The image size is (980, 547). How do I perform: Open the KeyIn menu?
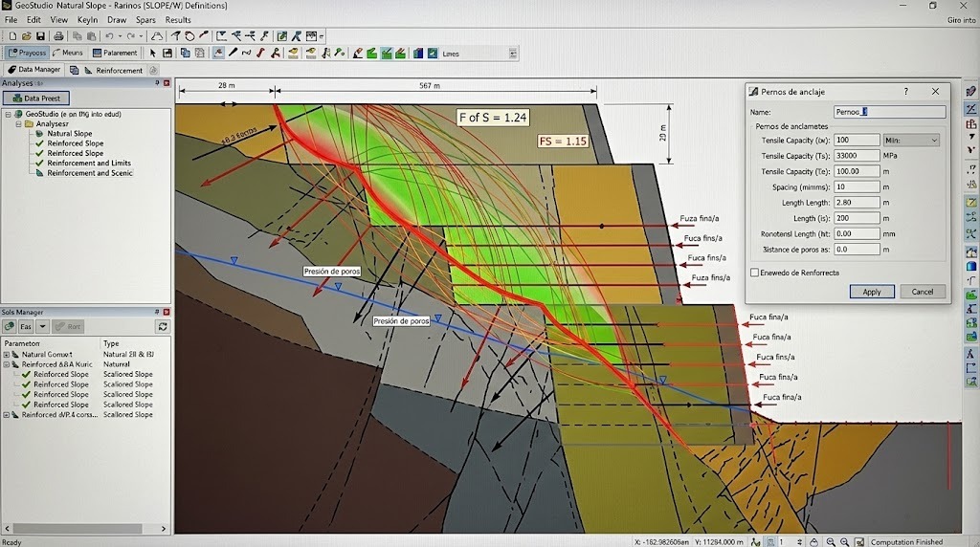[87, 20]
